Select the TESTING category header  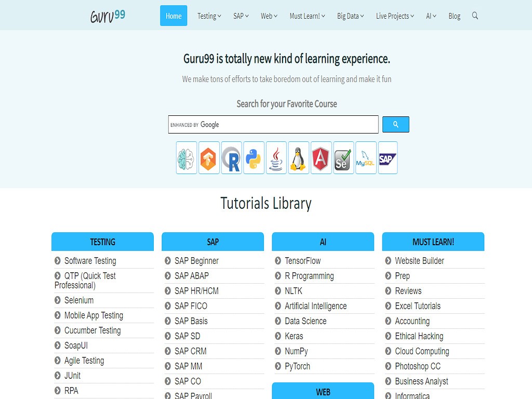coord(102,242)
